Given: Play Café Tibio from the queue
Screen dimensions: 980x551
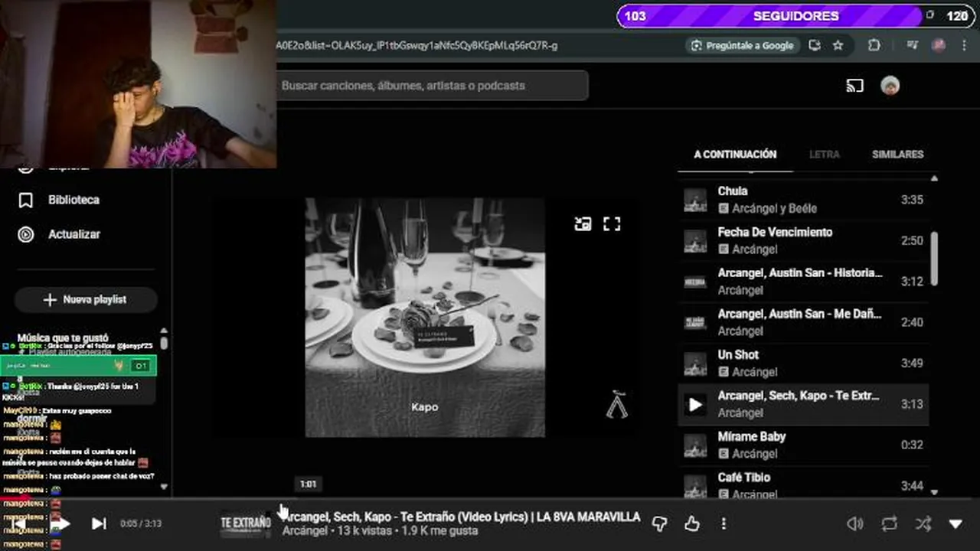Looking at the screenshot, I should click(x=803, y=484).
